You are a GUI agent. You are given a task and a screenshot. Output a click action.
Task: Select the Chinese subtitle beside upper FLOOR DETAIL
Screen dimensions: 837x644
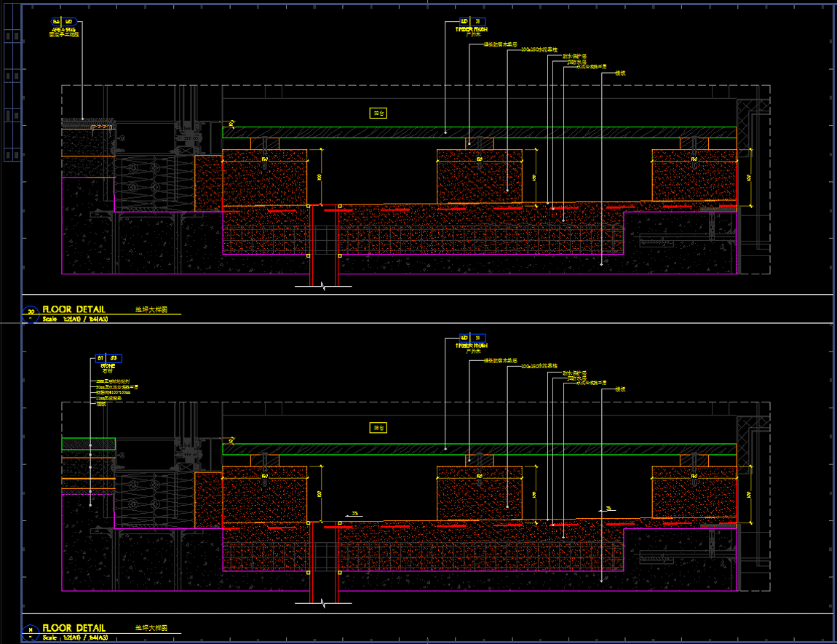pyautogui.click(x=151, y=310)
